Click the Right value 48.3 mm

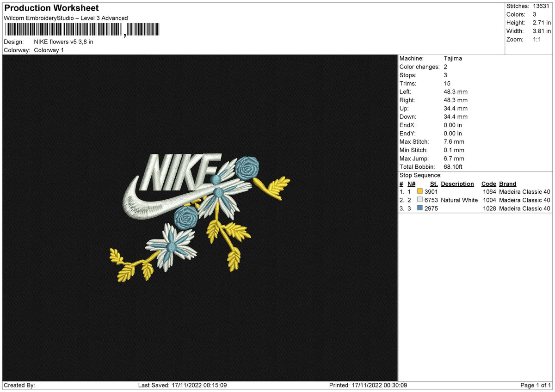456,100
